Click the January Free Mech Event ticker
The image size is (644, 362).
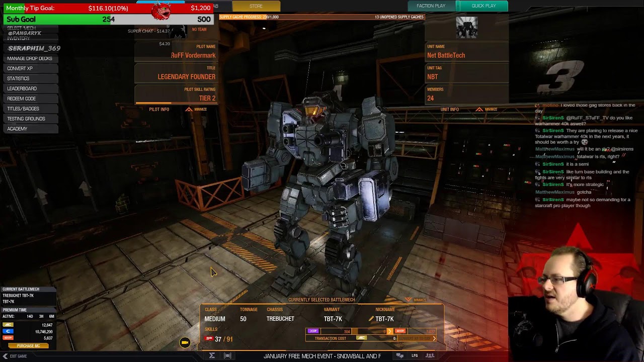click(x=322, y=356)
